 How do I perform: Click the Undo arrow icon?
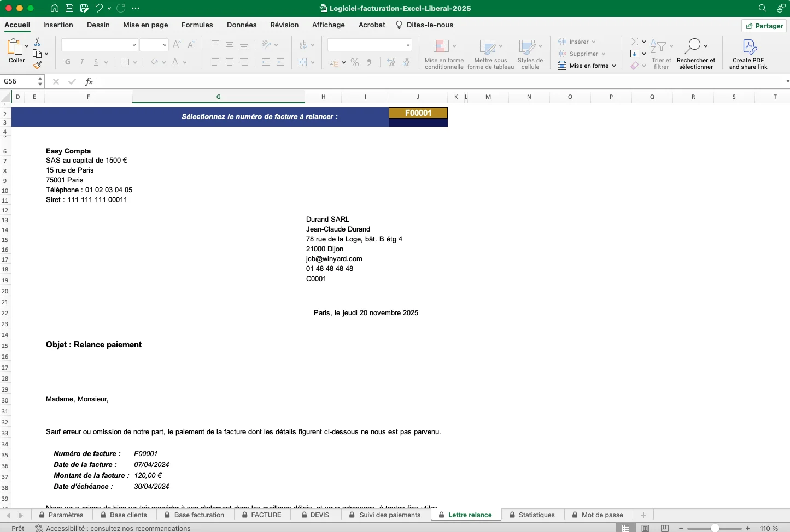[x=99, y=8]
